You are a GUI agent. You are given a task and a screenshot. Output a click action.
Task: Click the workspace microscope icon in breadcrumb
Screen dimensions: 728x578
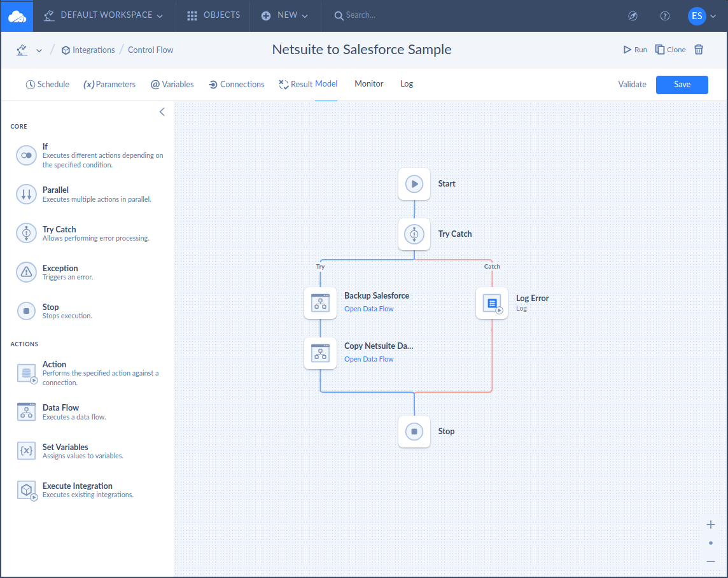pyautogui.click(x=22, y=50)
